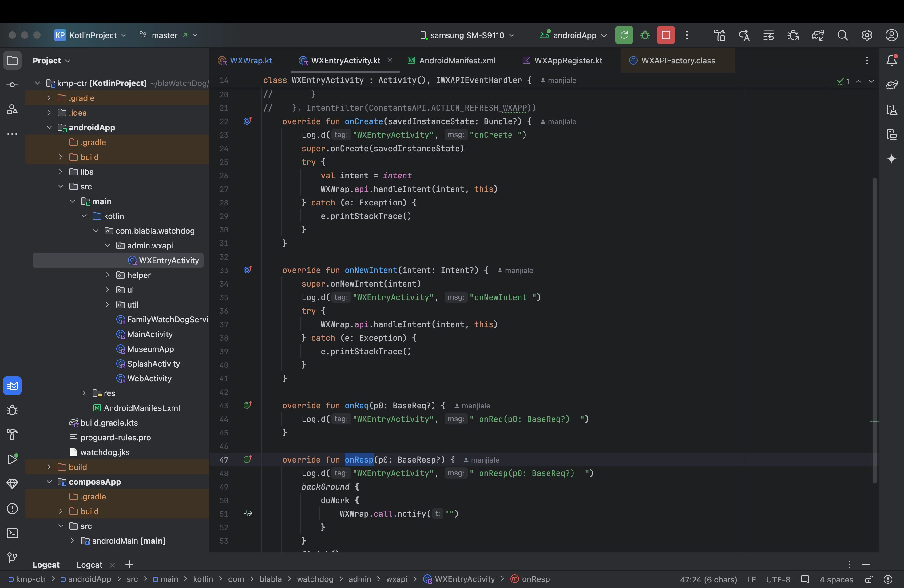The height and width of the screenshot is (588, 904).
Task: Click the green Rerun androidApp button
Action: point(624,35)
